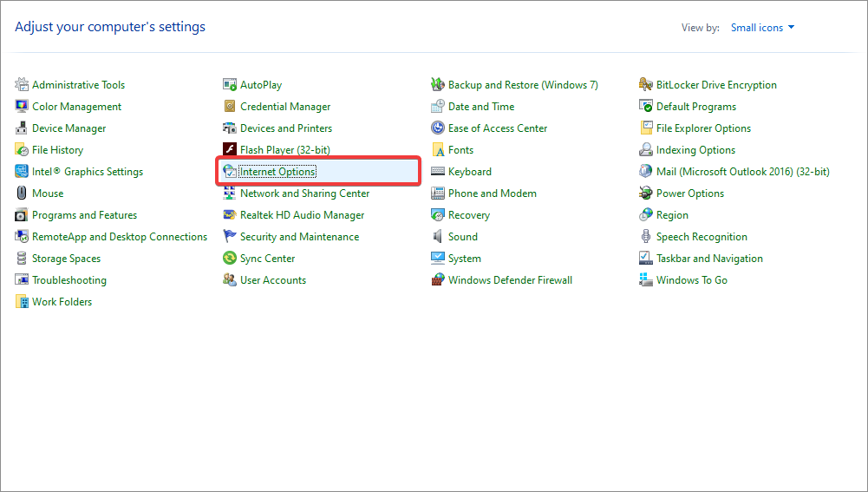Click the Devices and Printers icon

[x=230, y=128]
